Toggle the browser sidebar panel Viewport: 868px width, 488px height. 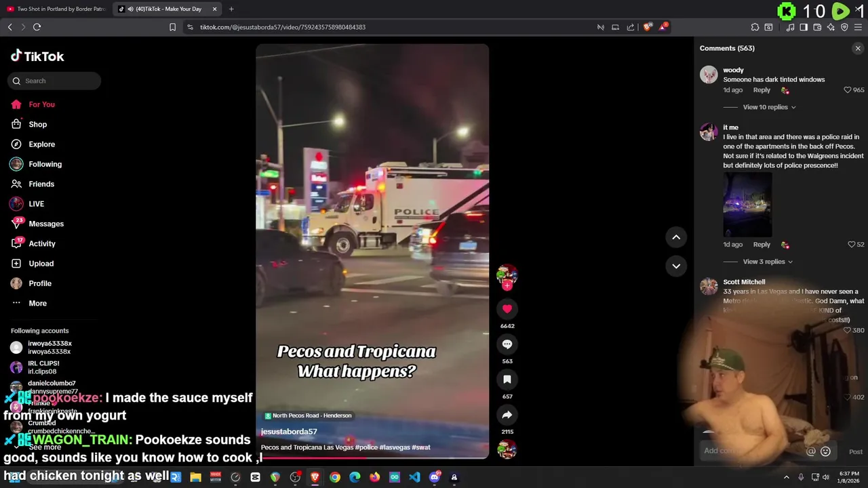point(804,27)
